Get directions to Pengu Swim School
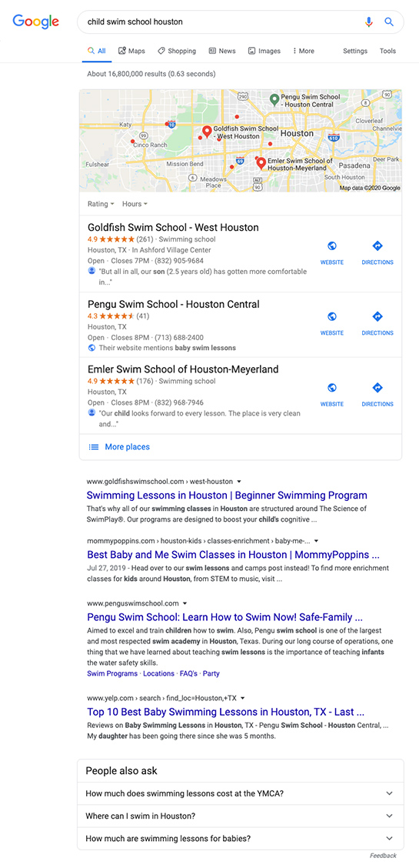 click(x=377, y=316)
